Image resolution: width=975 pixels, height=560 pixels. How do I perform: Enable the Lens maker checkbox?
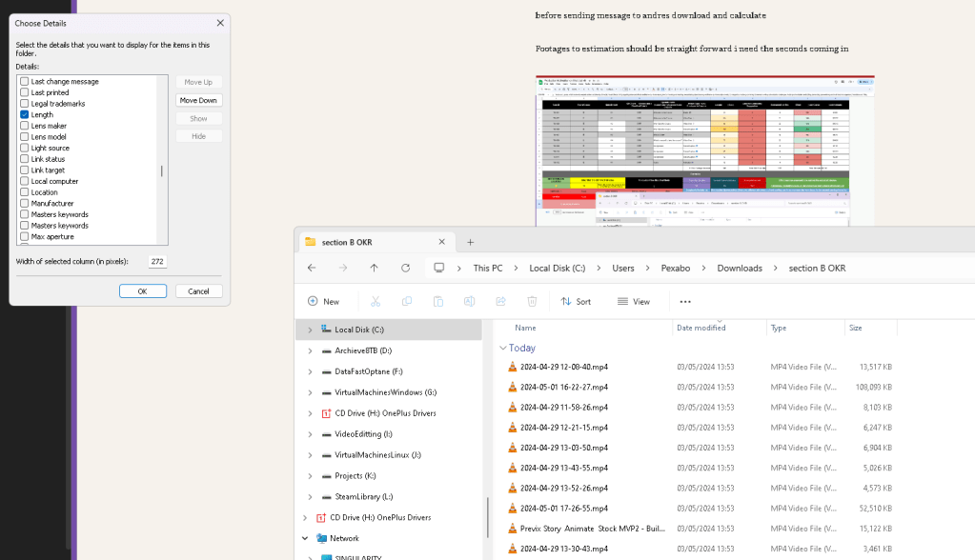[x=24, y=126]
